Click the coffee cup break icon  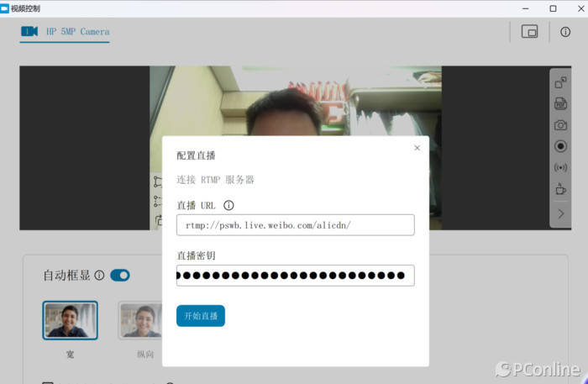pos(560,189)
